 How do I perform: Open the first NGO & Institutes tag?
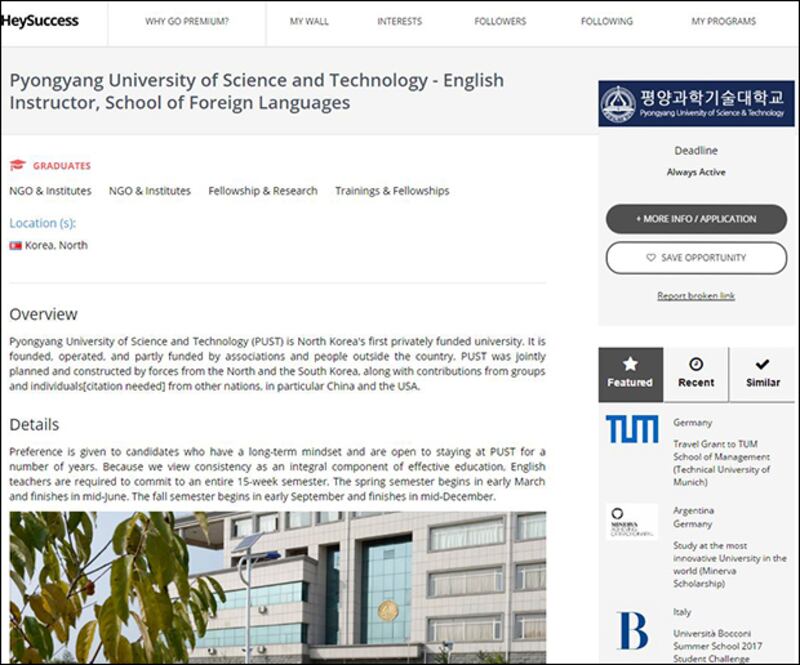pyautogui.click(x=51, y=191)
